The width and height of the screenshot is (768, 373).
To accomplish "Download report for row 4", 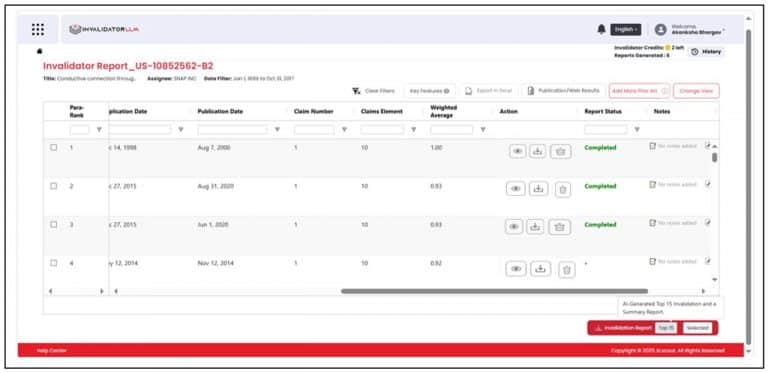I will pyautogui.click(x=540, y=269).
